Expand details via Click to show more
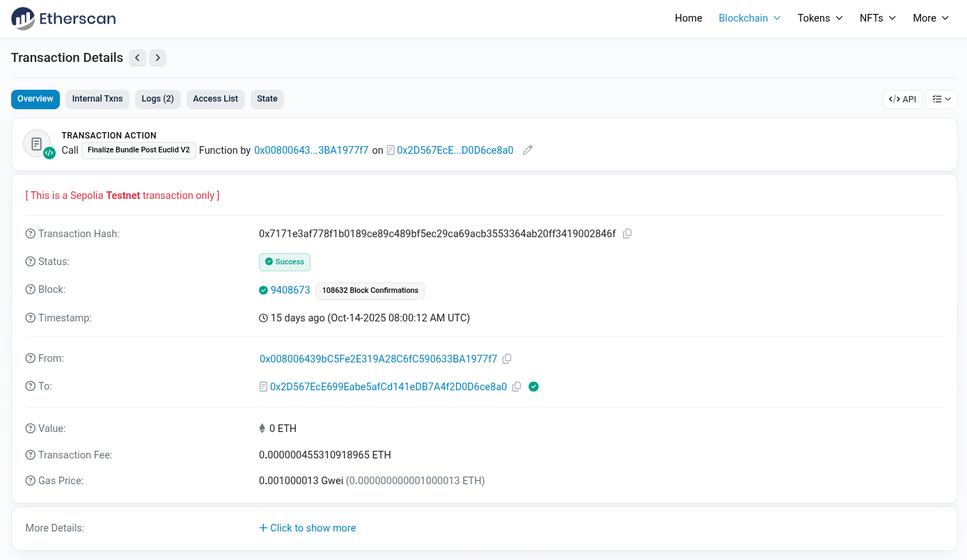 [x=307, y=528]
